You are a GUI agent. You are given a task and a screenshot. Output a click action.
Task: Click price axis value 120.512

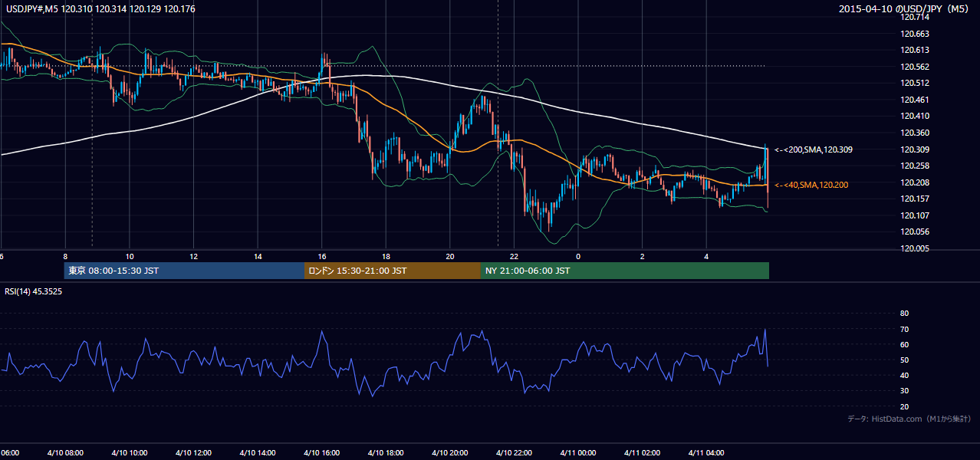coord(916,83)
